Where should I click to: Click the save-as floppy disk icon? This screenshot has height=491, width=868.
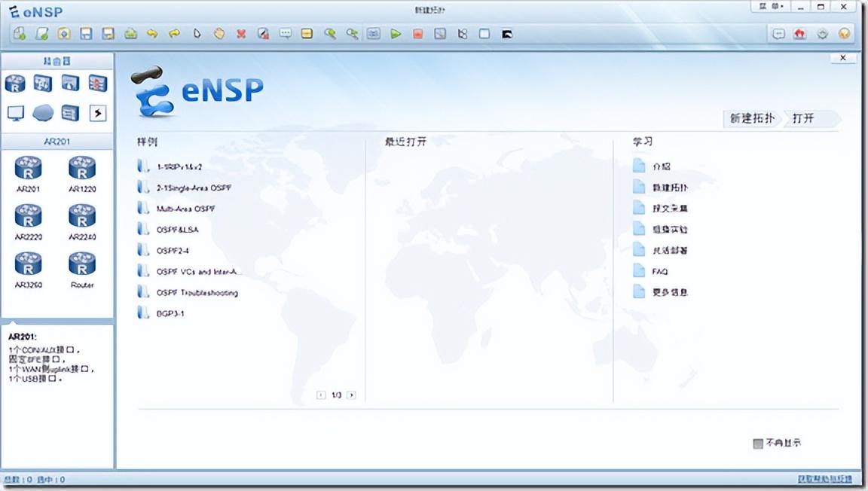point(108,34)
